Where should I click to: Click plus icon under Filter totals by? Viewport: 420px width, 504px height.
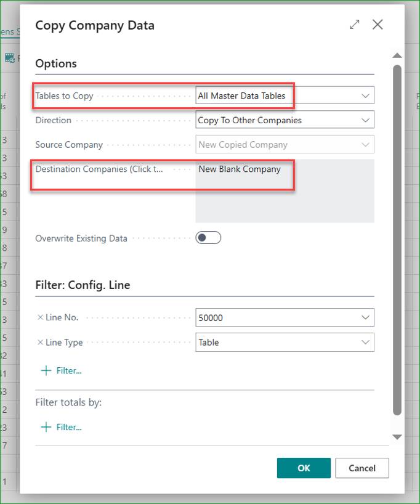(x=46, y=427)
